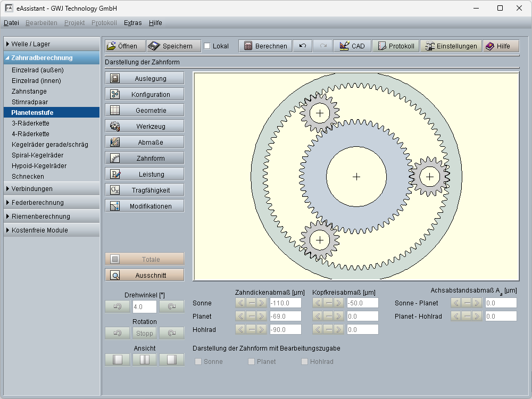This screenshot has width=532, height=399.
Task: Open the Hilfe toolbar button
Action: point(497,46)
